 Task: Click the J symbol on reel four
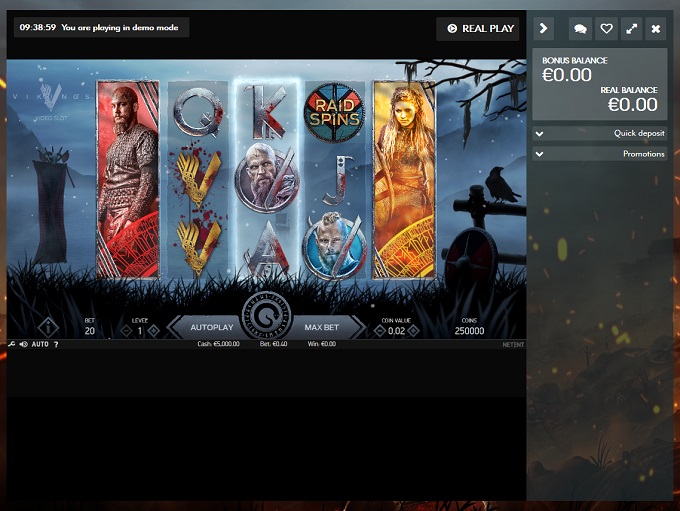[x=336, y=180]
